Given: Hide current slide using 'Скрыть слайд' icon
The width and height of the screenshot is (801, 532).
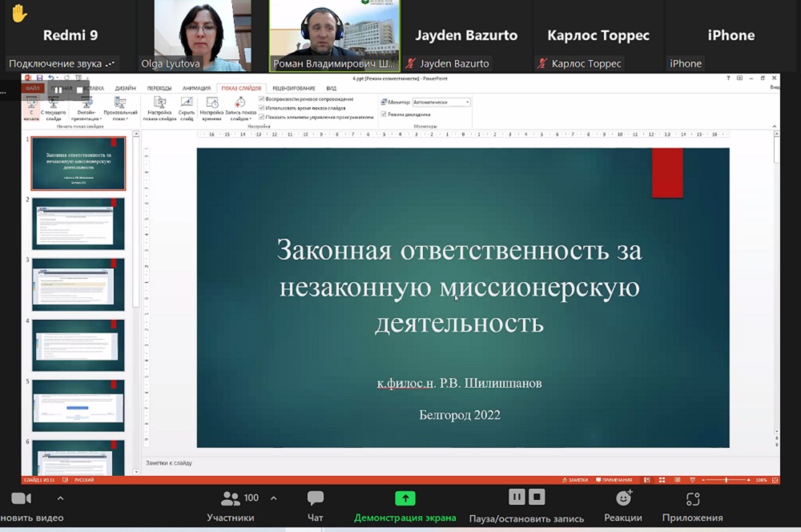Looking at the screenshot, I should [185, 106].
